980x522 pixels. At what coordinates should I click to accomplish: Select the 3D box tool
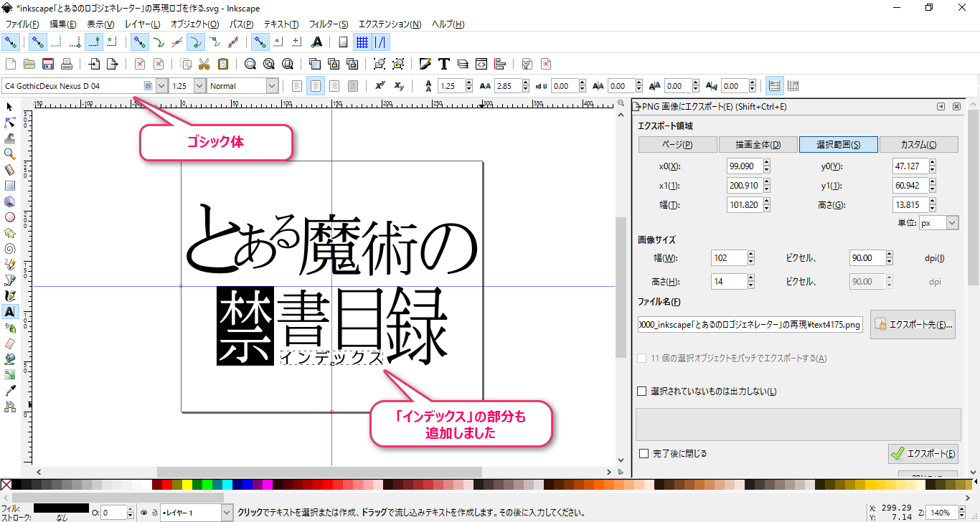click(9, 201)
